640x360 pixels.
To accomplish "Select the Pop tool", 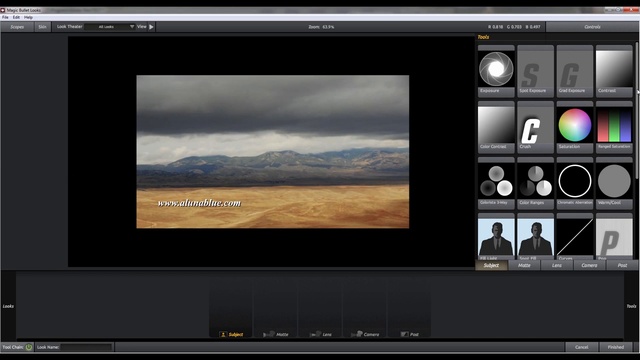I will point(614,236).
